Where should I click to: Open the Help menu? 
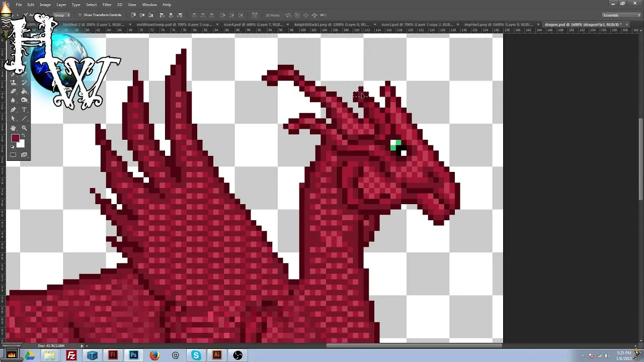167,5
